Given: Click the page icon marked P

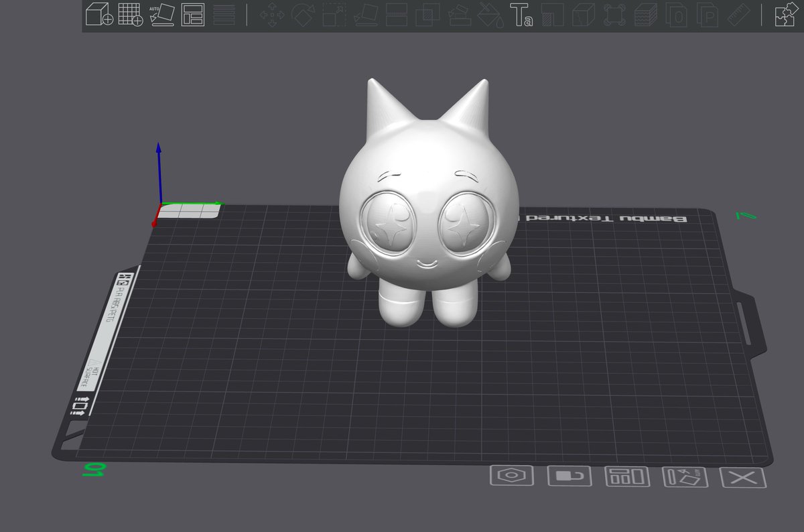Looking at the screenshot, I should (708, 15).
